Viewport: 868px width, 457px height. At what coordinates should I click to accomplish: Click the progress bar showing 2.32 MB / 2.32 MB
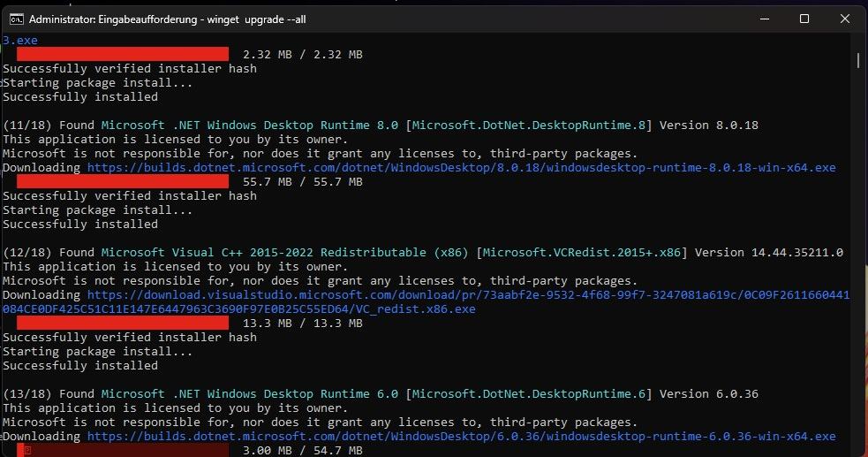point(123,54)
